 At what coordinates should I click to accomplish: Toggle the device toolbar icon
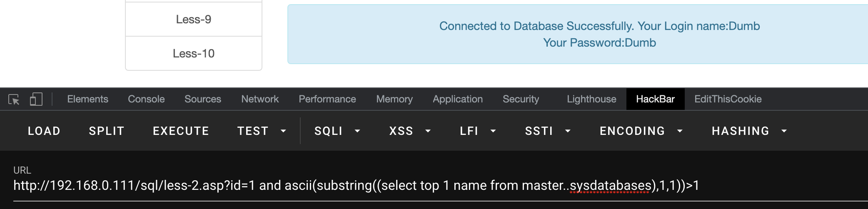coord(36,100)
